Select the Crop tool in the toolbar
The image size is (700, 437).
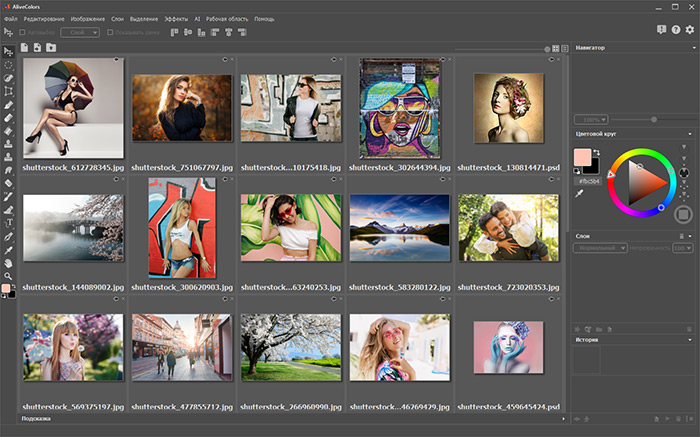pyautogui.click(x=9, y=90)
